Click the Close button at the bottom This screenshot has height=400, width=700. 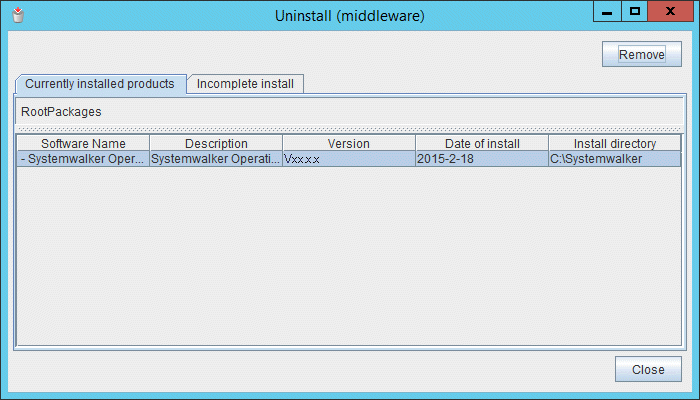(x=647, y=369)
